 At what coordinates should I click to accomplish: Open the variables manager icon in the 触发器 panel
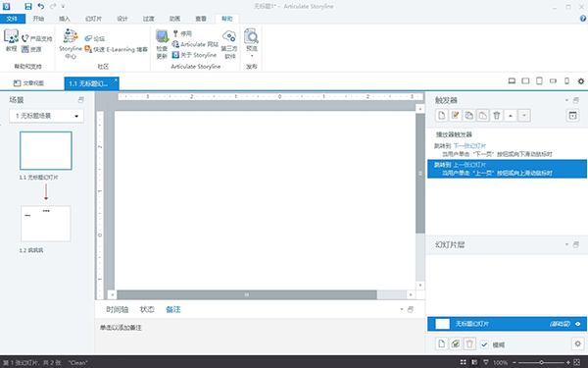pos(572,115)
